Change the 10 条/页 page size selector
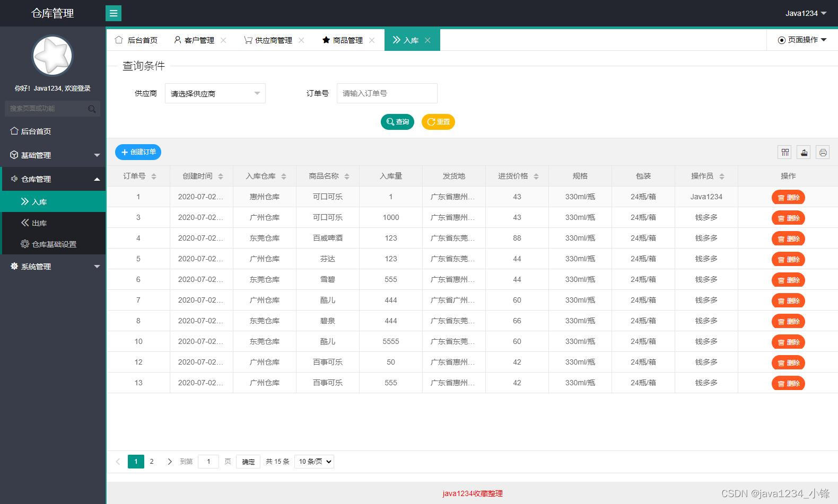Image resolution: width=838 pixels, height=504 pixels. tap(314, 462)
